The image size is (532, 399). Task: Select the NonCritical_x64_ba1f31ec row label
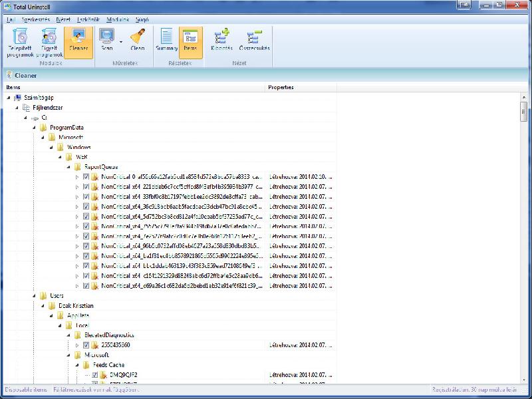(182, 256)
